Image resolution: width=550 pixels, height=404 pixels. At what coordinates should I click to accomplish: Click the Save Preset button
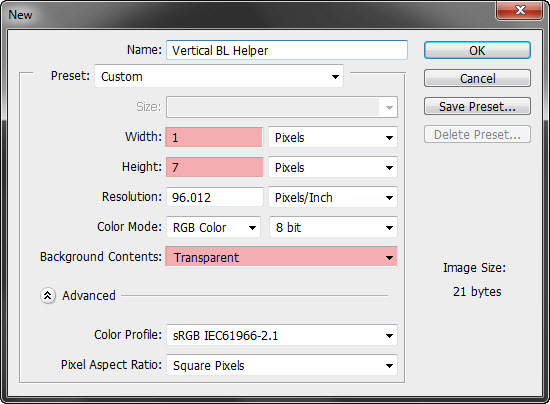click(x=477, y=106)
